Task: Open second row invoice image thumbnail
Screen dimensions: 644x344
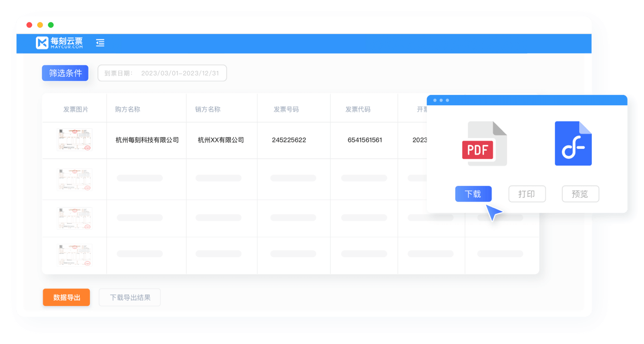Action: point(74,179)
